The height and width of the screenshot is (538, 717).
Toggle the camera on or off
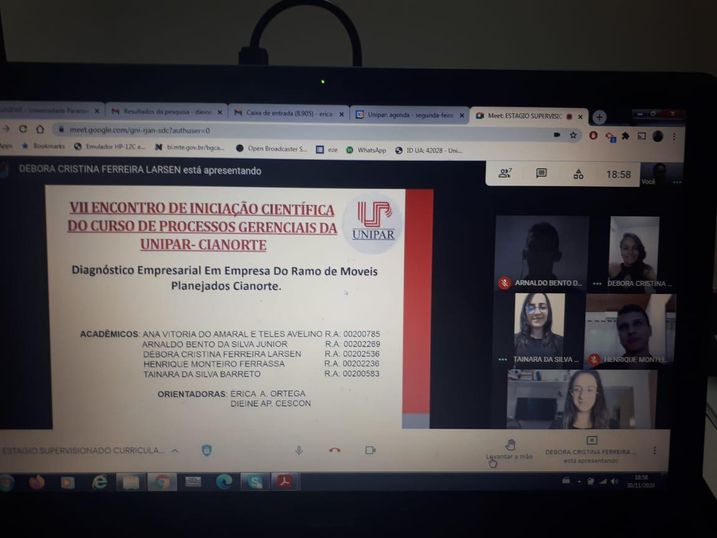[370, 450]
